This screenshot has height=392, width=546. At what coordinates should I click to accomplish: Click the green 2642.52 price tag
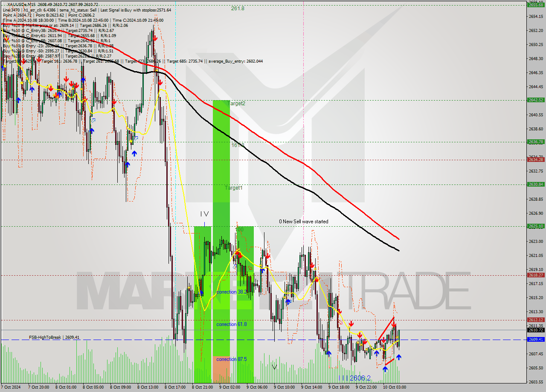point(536,100)
